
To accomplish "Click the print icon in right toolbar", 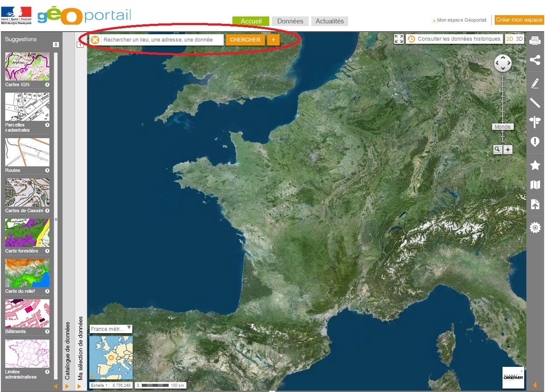I will pyautogui.click(x=535, y=41).
